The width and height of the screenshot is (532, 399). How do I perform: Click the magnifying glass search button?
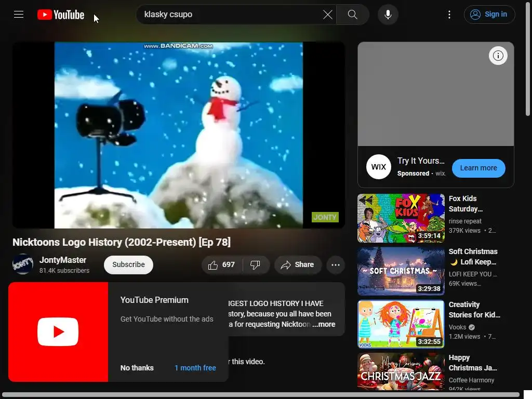tap(353, 15)
